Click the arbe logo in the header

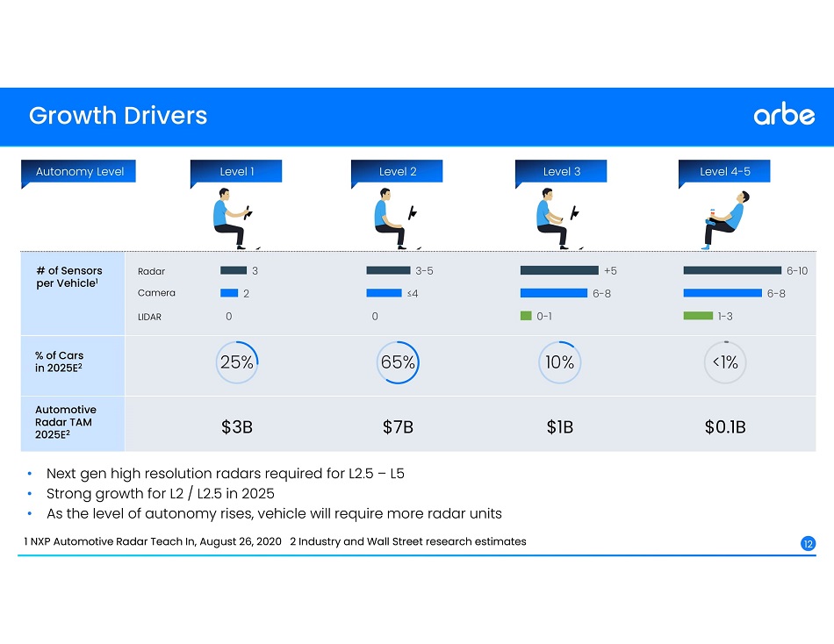(x=783, y=116)
